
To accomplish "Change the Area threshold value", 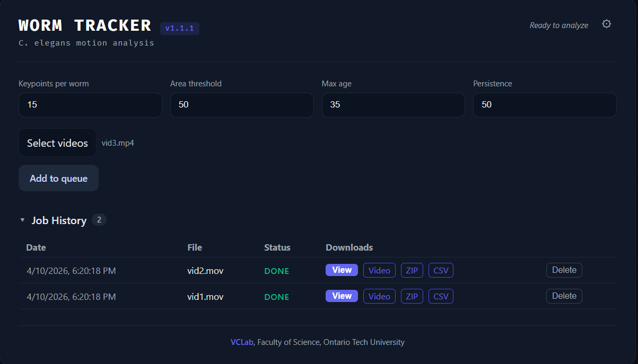I will (x=242, y=105).
